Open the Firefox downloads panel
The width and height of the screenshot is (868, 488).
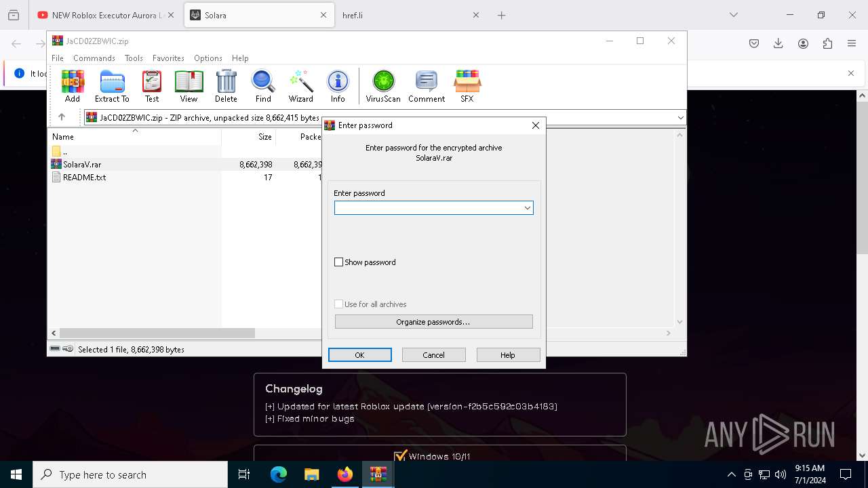pyautogui.click(x=778, y=43)
